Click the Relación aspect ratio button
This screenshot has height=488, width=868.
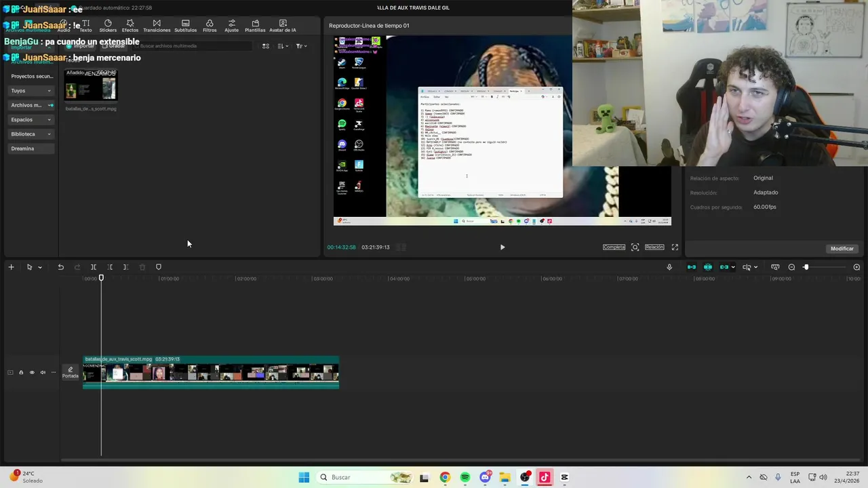coord(654,247)
